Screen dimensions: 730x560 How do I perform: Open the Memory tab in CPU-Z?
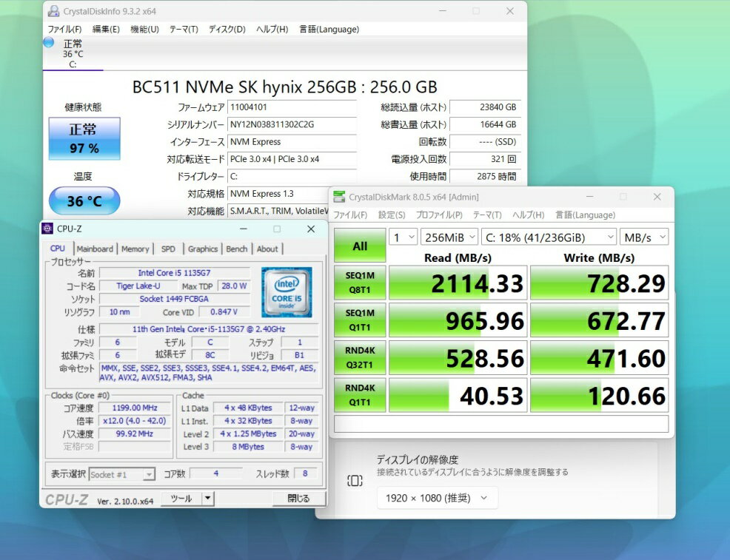pyautogui.click(x=135, y=249)
